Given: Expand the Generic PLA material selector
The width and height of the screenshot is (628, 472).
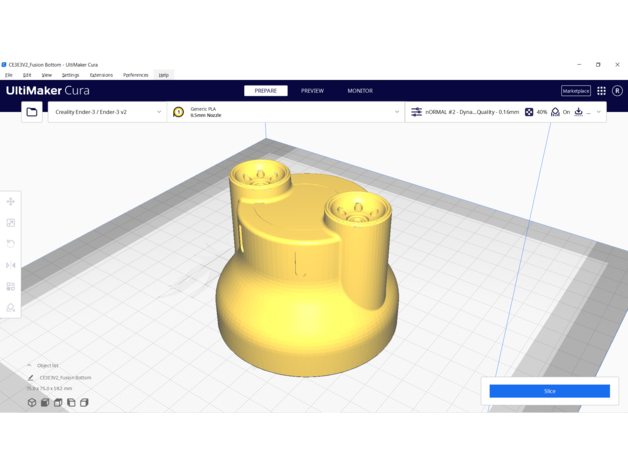Looking at the screenshot, I should tap(286, 112).
